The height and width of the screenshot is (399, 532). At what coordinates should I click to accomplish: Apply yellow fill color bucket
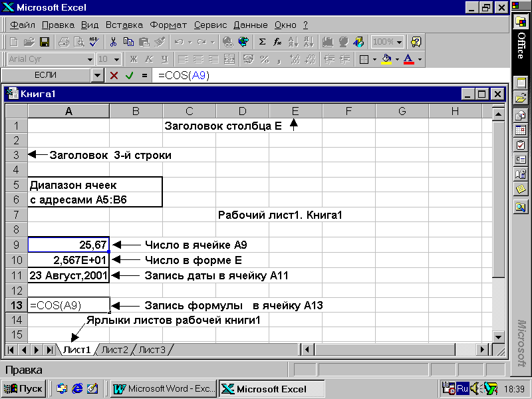386,60
